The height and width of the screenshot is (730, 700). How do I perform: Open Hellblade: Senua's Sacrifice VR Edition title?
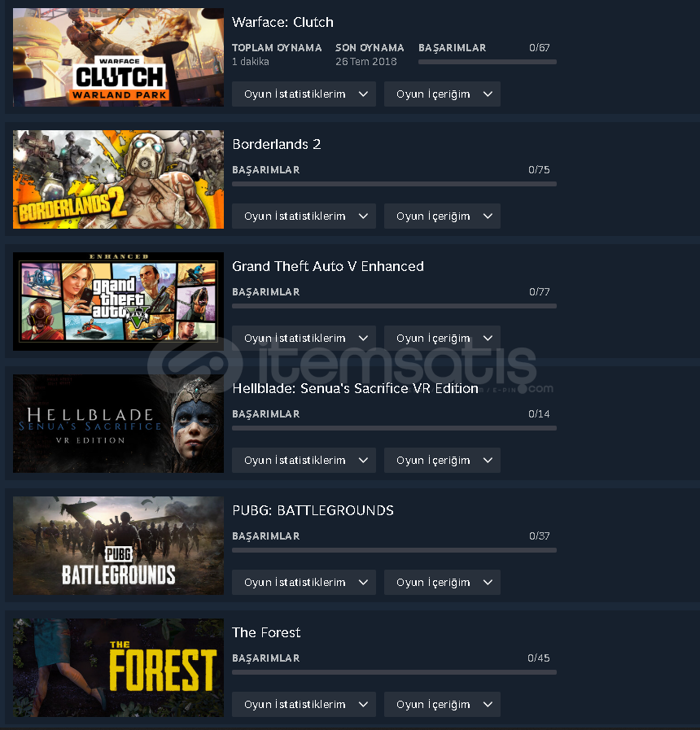[x=356, y=388]
